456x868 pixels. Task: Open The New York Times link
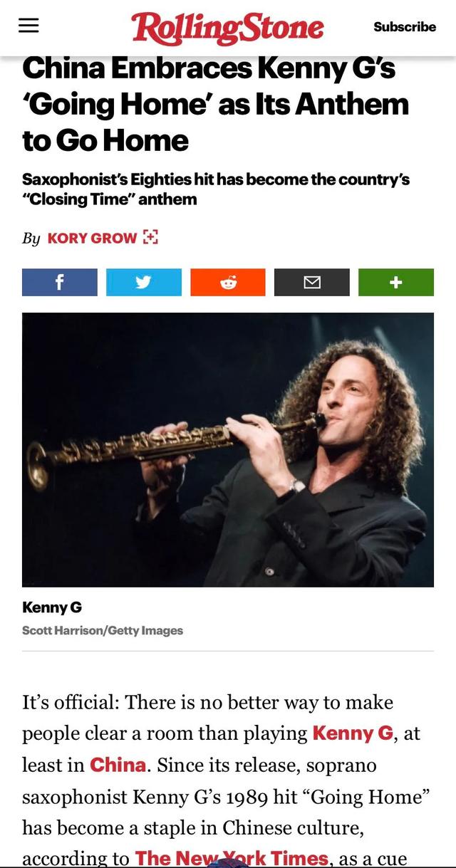232,858
